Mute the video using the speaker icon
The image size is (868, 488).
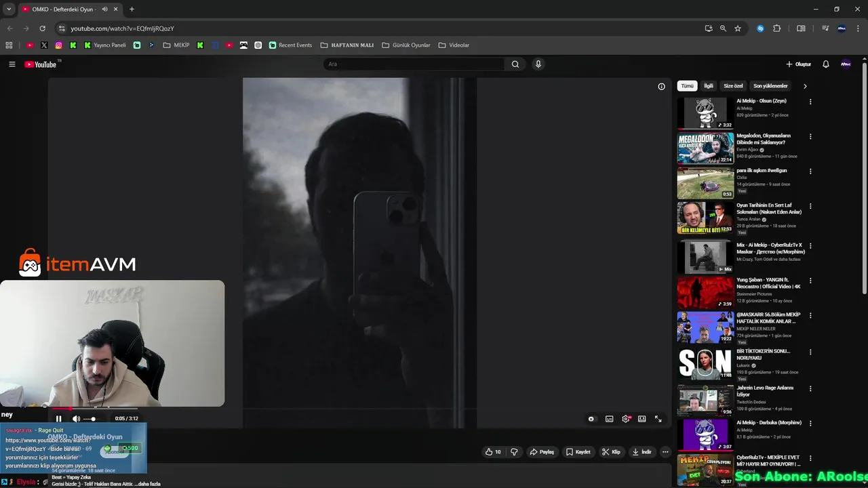76,419
